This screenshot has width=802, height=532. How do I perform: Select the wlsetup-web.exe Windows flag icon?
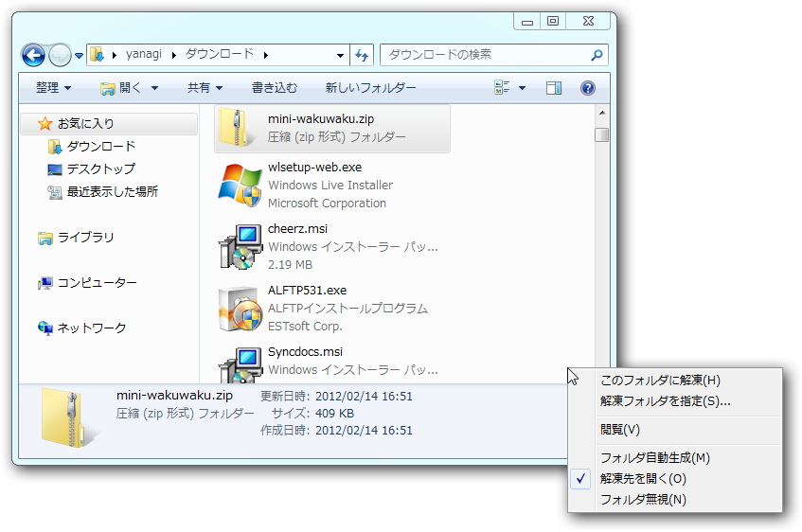(240, 186)
